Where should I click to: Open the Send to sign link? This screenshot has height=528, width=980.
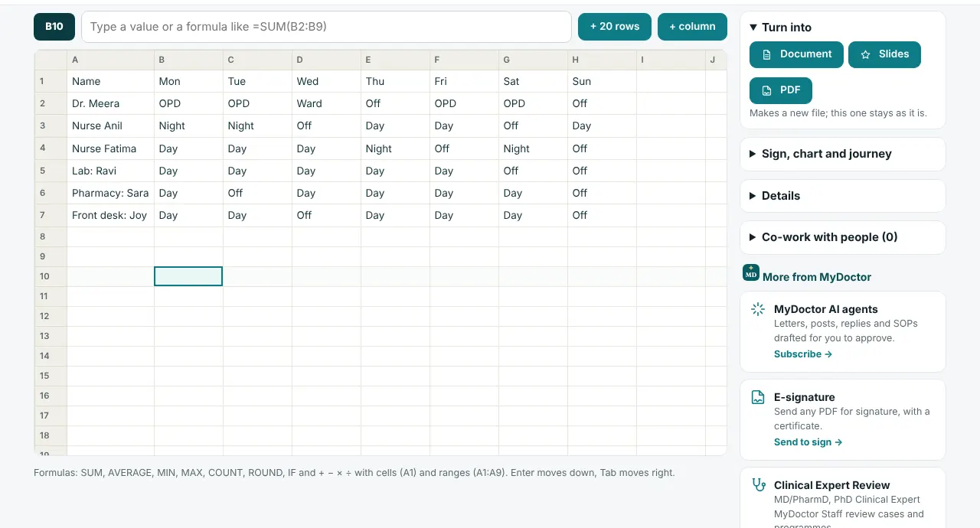[808, 442]
